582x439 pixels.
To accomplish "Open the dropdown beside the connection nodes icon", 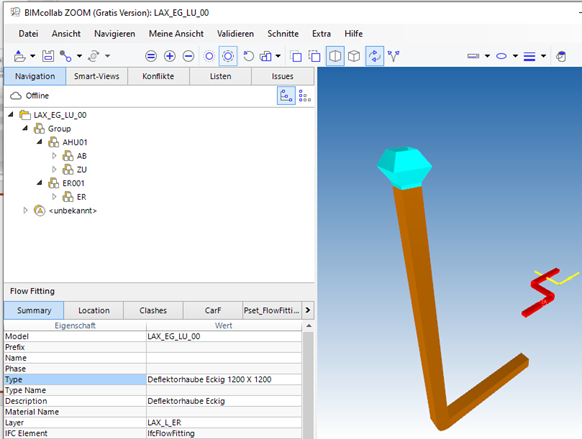I will click(79, 56).
